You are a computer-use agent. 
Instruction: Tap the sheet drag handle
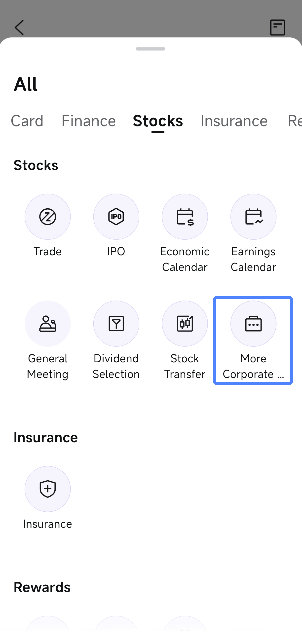(x=151, y=49)
